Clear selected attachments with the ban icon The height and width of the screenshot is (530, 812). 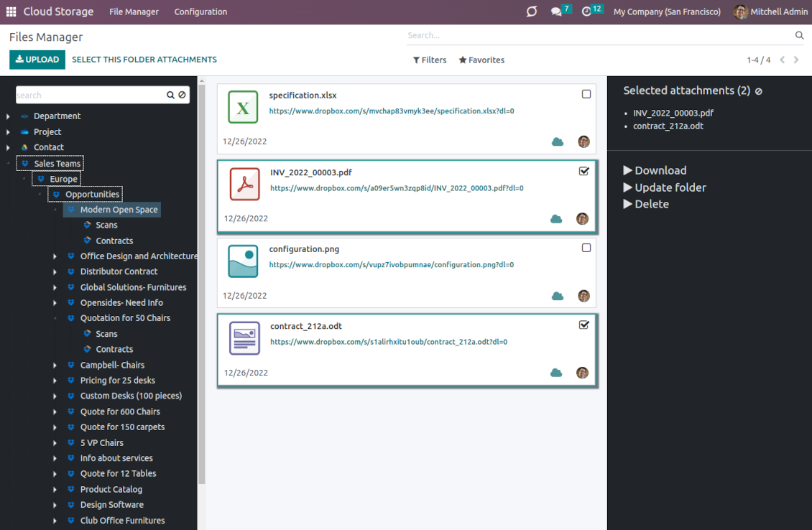[x=759, y=91]
